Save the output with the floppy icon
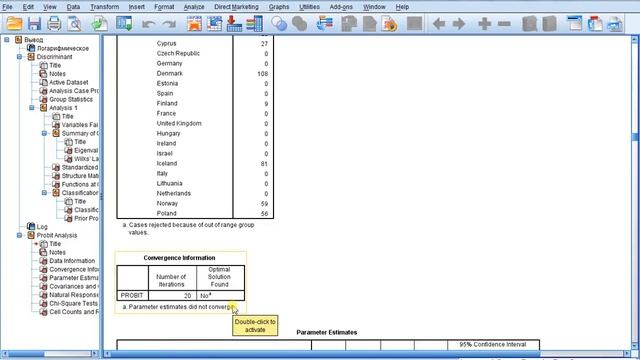The height and width of the screenshot is (360, 640). click(x=34, y=24)
